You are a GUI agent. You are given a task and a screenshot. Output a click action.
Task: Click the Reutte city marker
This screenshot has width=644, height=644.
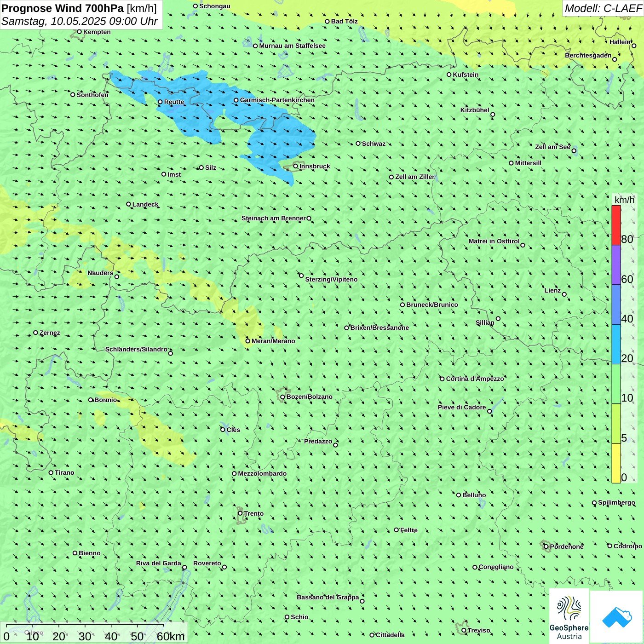[160, 102]
